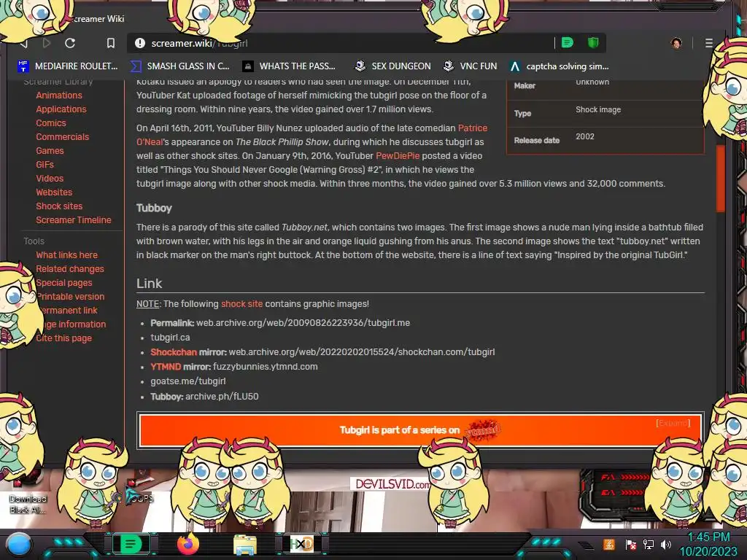Click Printable version tool
This screenshot has width=747, height=560.
(x=71, y=296)
